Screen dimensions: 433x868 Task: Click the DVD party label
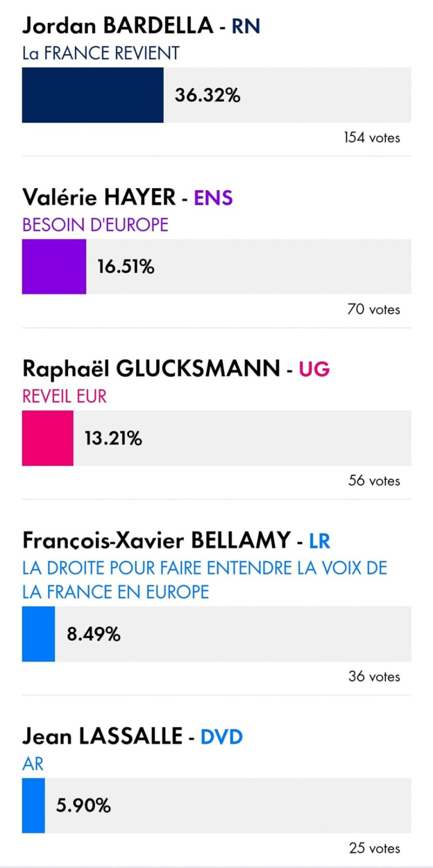[222, 737]
